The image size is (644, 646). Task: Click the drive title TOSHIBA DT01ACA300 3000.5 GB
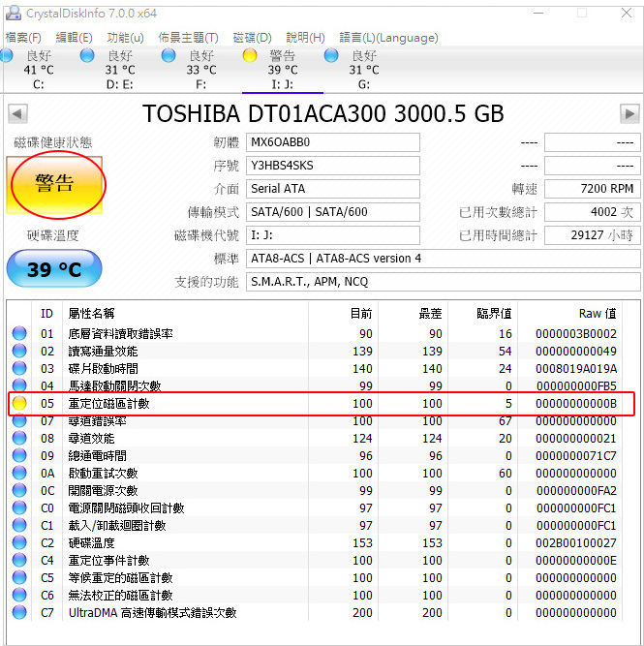(x=323, y=113)
